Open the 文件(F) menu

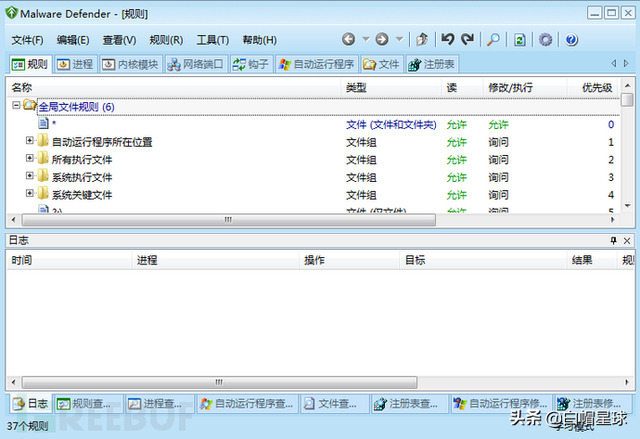[27, 40]
